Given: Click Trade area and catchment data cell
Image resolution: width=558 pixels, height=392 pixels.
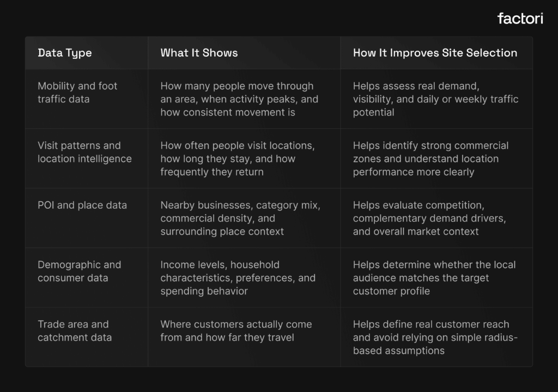Looking at the screenshot, I should click(x=75, y=331).
